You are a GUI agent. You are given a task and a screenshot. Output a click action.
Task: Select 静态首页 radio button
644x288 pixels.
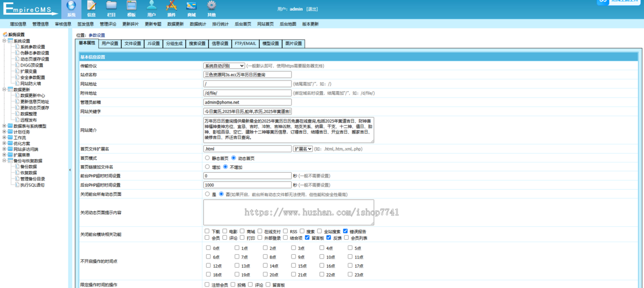[207, 158]
